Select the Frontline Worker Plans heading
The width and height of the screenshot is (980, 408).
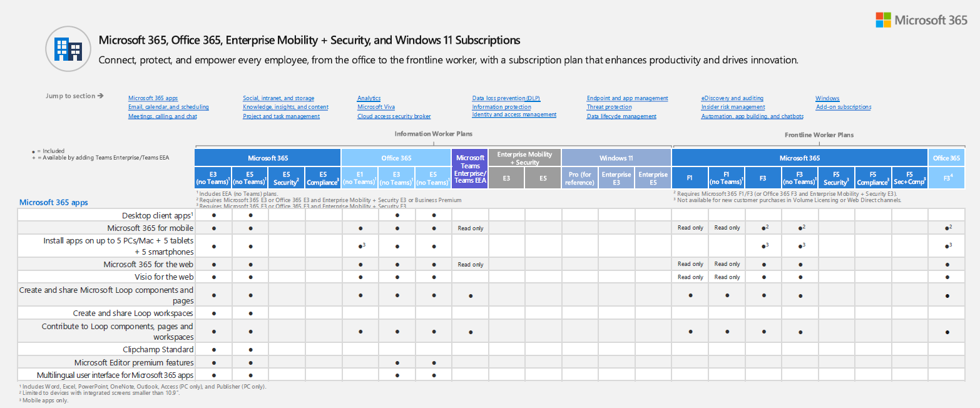click(819, 135)
